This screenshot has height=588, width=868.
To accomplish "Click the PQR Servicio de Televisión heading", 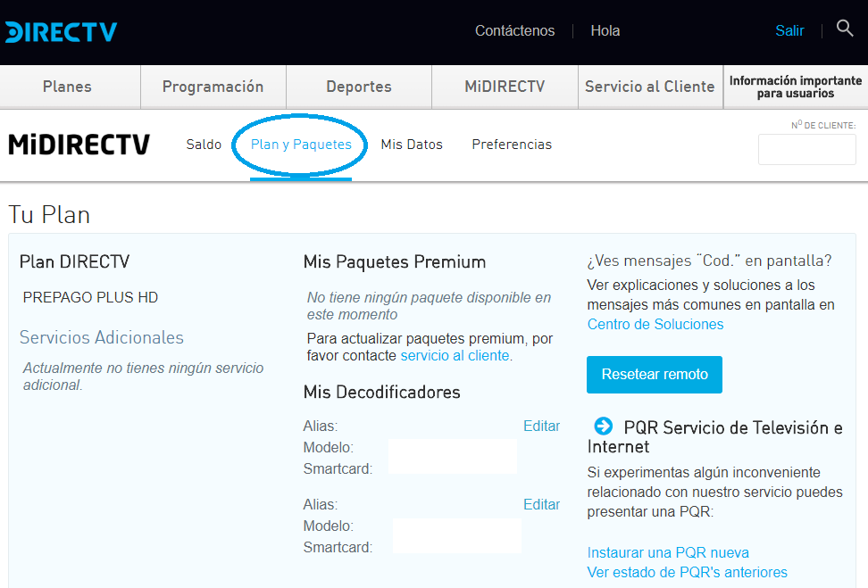I will tap(715, 436).
